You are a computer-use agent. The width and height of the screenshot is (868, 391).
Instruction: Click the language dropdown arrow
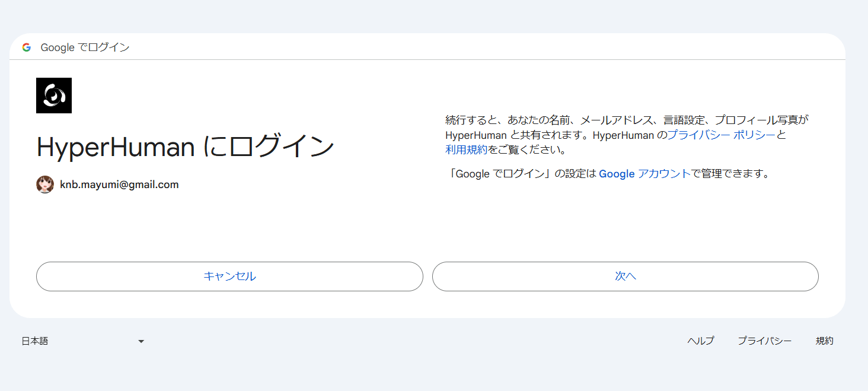click(141, 341)
